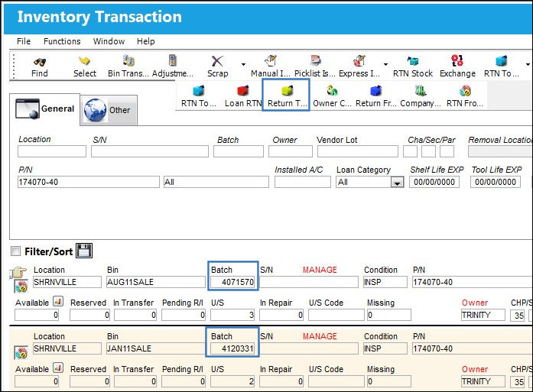Click the bin value AUG11SALE
The height and width of the screenshot is (392, 533).
point(156,282)
